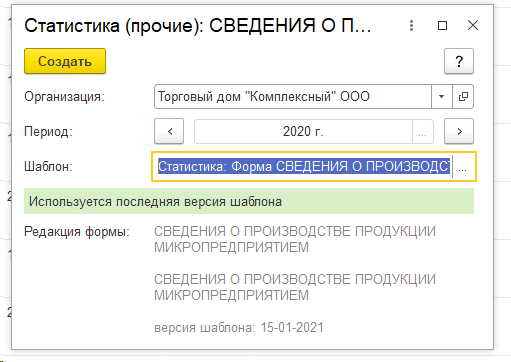Click the second СВЕДЕНИЯ О ПРОИЗВОДСТВЕ ПРОДУКЦИИ paragraph

click(295, 287)
